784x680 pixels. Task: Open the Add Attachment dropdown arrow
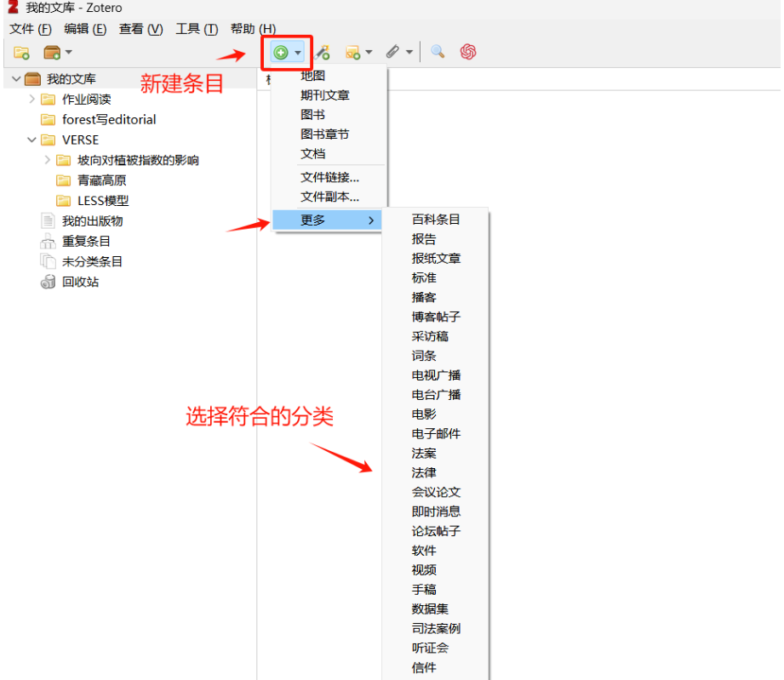pyautogui.click(x=409, y=52)
